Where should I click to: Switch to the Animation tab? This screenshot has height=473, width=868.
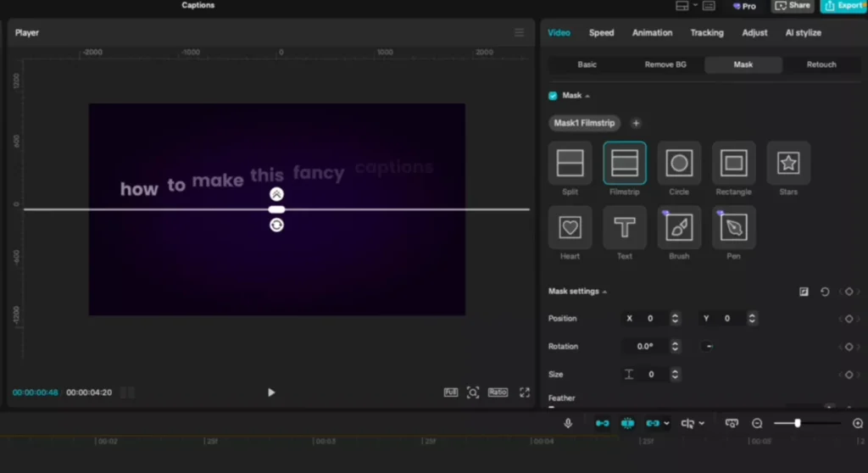point(652,33)
